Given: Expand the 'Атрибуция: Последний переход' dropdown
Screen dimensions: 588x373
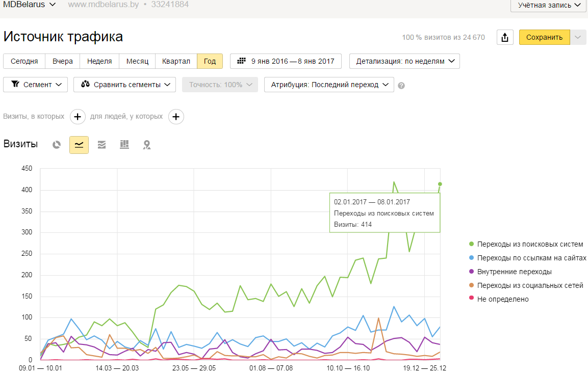Looking at the screenshot, I should pyautogui.click(x=329, y=85).
